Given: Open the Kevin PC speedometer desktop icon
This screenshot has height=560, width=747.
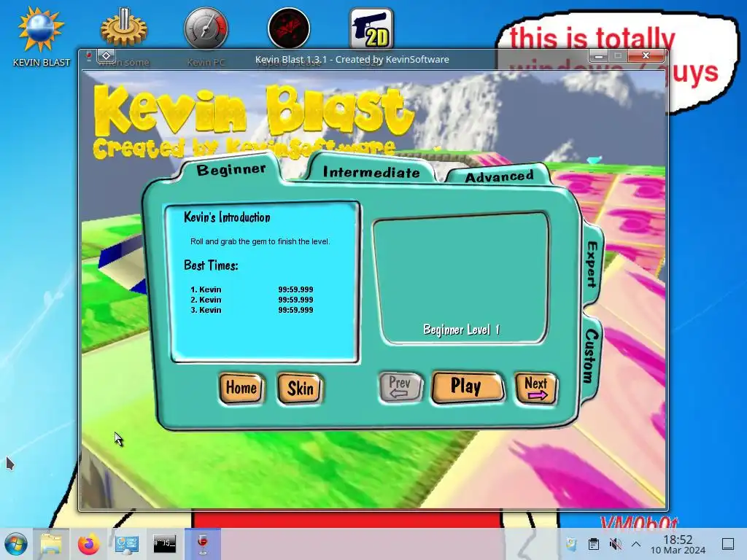Looking at the screenshot, I should click(206, 28).
